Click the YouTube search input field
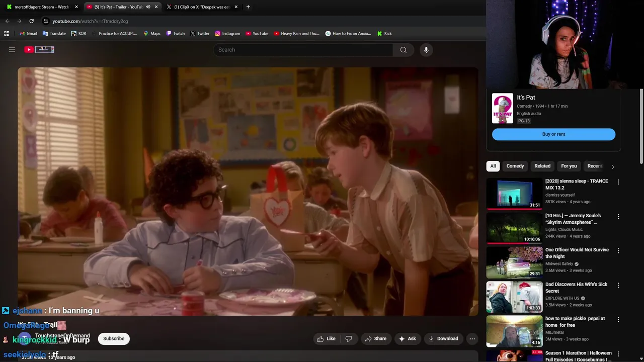 [x=303, y=50]
